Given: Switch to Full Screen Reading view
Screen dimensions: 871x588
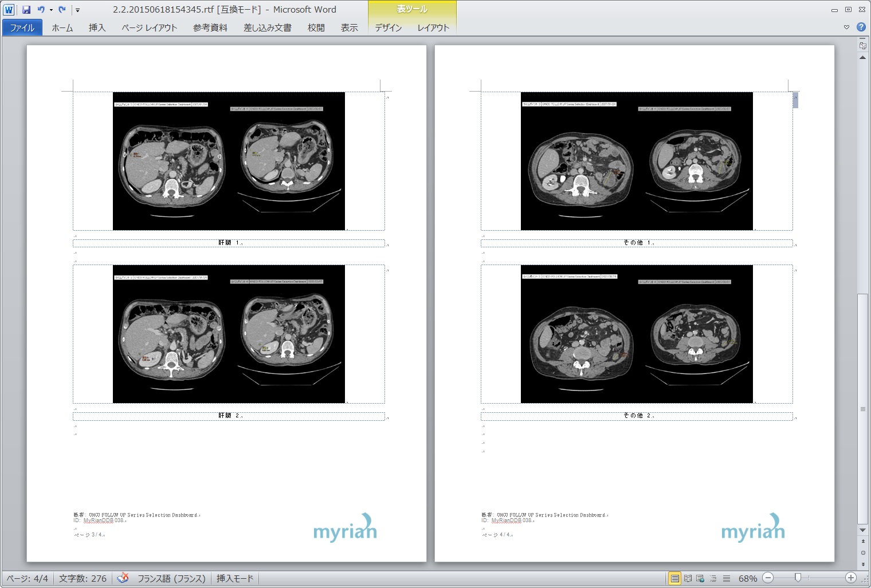Looking at the screenshot, I should coord(688,578).
